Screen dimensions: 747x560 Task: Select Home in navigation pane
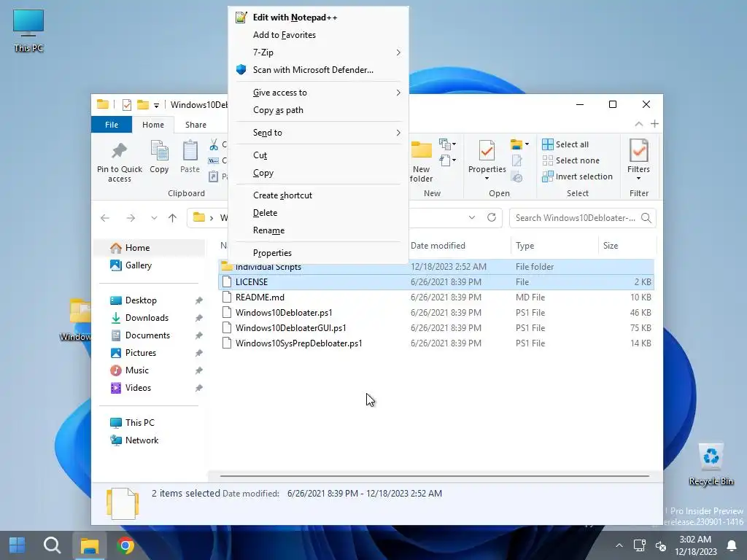[150, 248]
